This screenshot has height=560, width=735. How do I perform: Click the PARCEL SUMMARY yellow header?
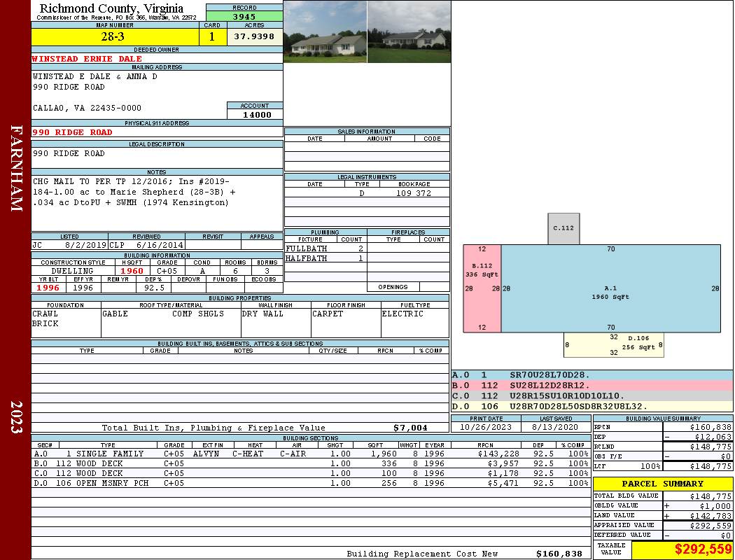pos(663,484)
